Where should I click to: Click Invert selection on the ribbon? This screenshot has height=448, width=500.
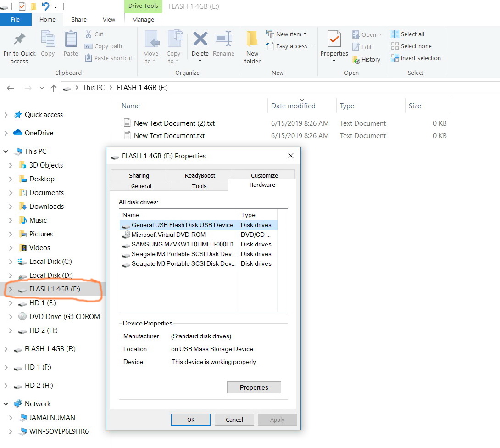pyautogui.click(x=416, y=58)
